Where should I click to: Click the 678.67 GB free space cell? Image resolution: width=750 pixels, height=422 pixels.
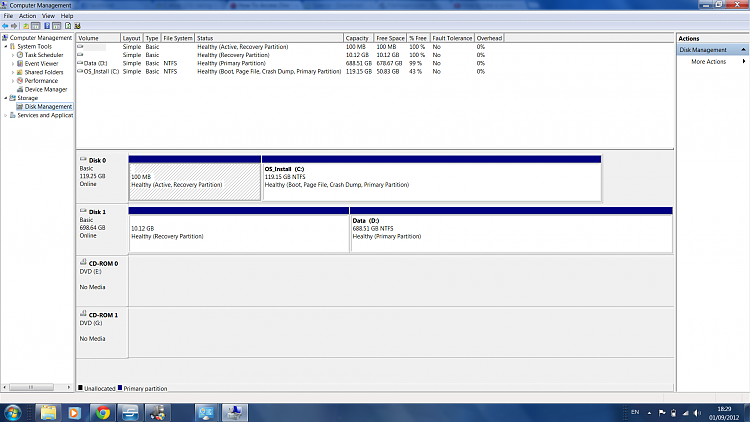(x=389, y=63)
